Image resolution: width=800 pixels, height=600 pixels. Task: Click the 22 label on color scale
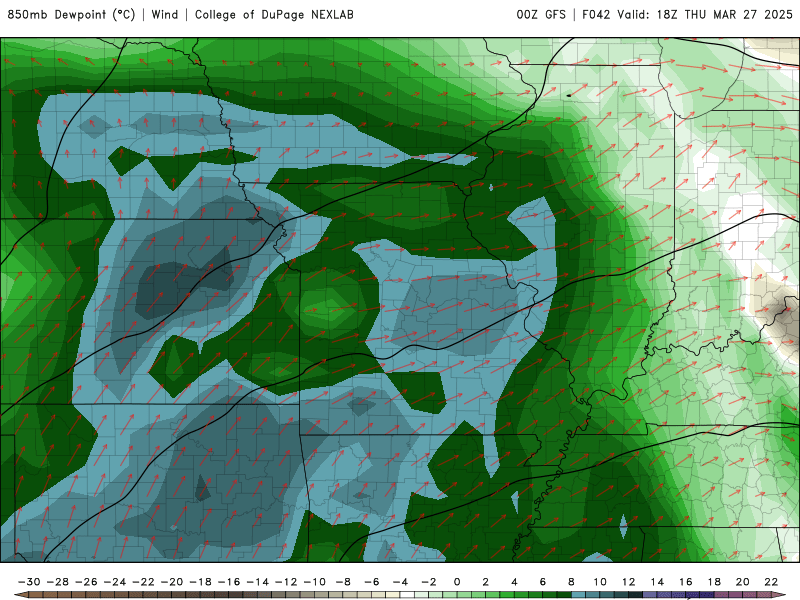tap(771, 582)
